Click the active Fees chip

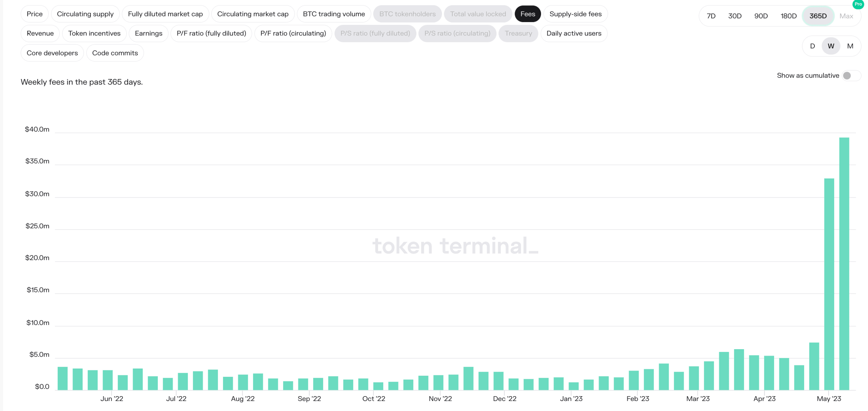[527, 14]
